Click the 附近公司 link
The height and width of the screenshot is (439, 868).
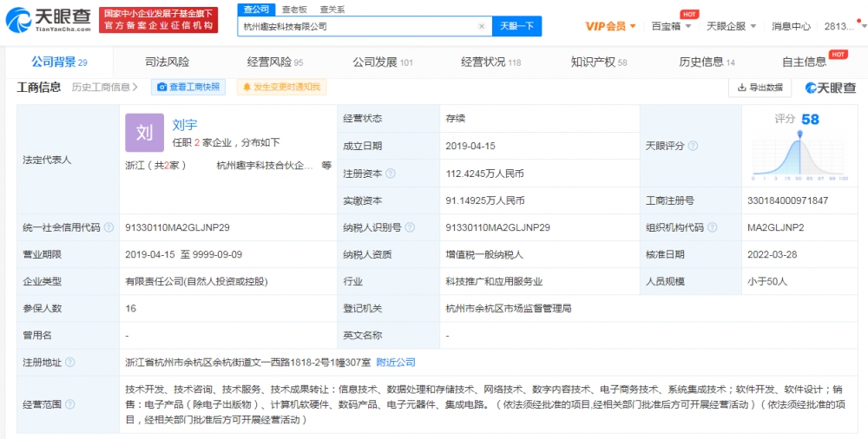(x=396, y=363)
